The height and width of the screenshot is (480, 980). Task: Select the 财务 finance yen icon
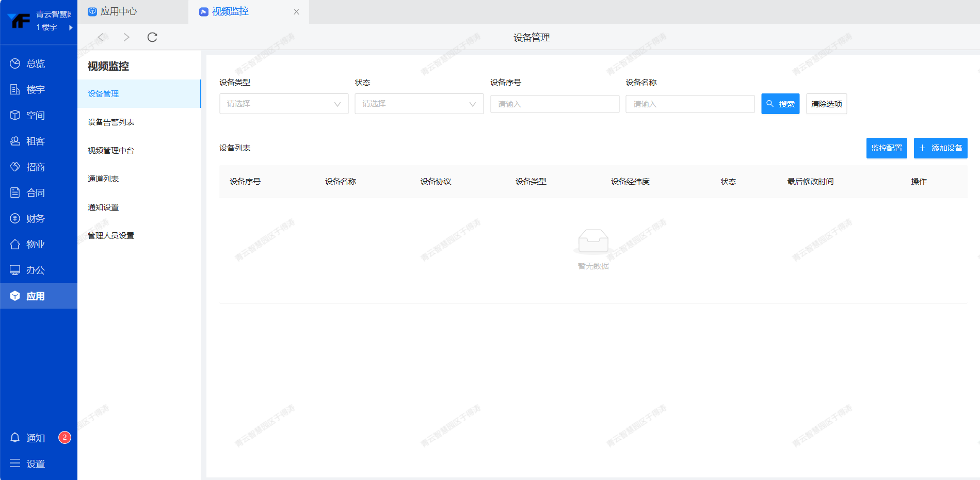[15, 218]
